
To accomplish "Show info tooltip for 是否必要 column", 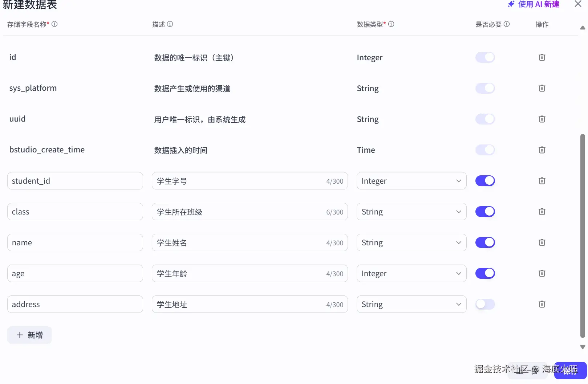I will [x=507, y=24].
